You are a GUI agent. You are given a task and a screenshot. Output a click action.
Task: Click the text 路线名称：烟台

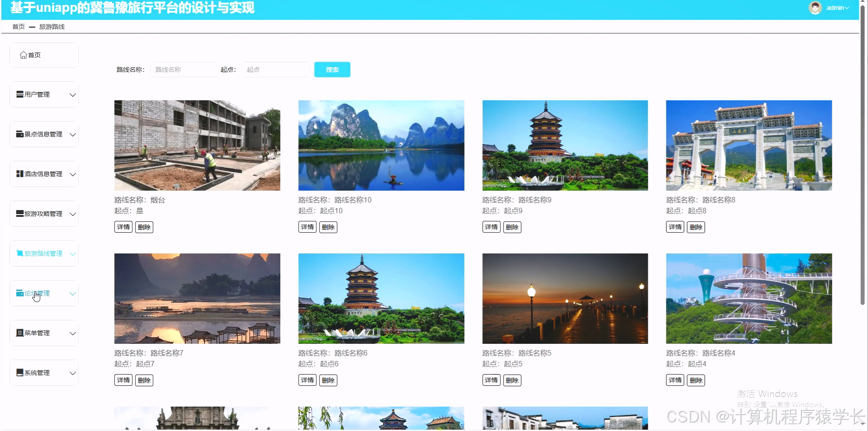tap(140, 200)
